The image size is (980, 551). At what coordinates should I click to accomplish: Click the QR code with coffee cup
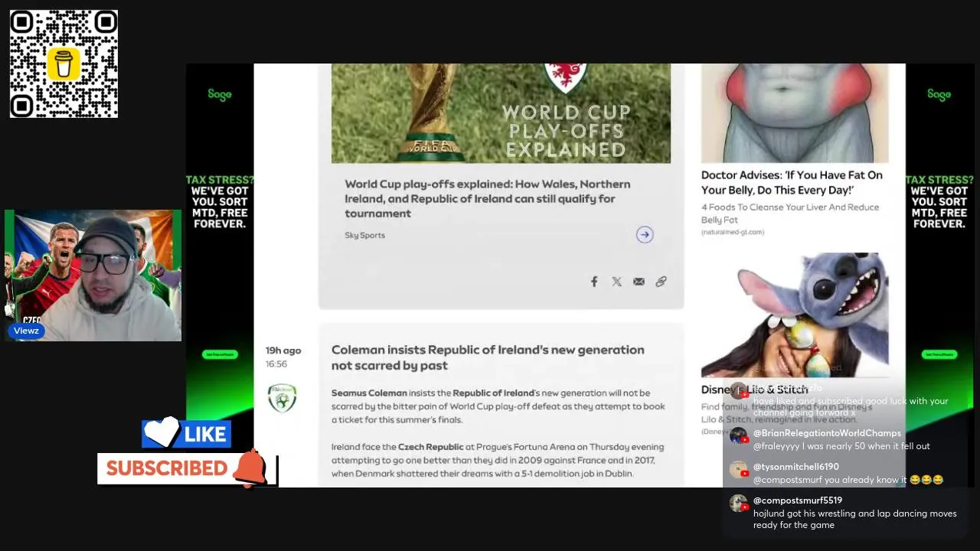[64, 64]
